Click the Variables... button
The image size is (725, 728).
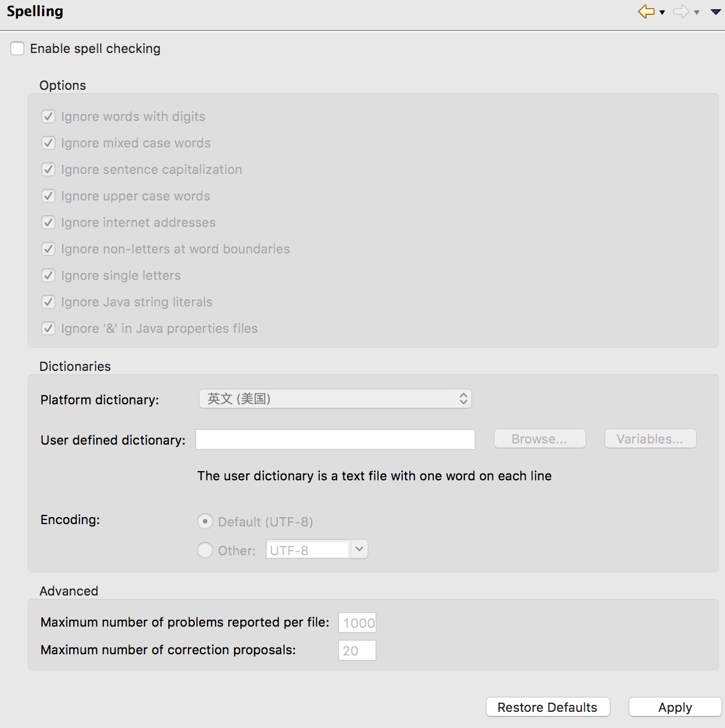(650, 439)
